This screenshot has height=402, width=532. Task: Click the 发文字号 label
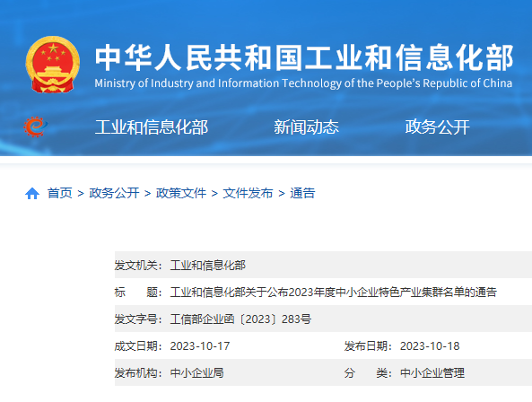(138, 319)
